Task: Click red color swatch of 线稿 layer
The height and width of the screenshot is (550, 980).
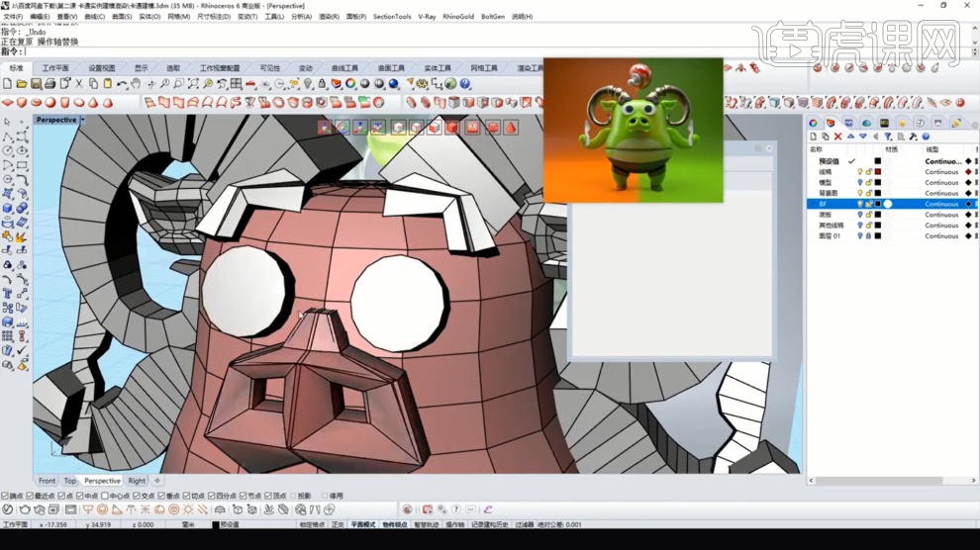Action: click(877, 172)
